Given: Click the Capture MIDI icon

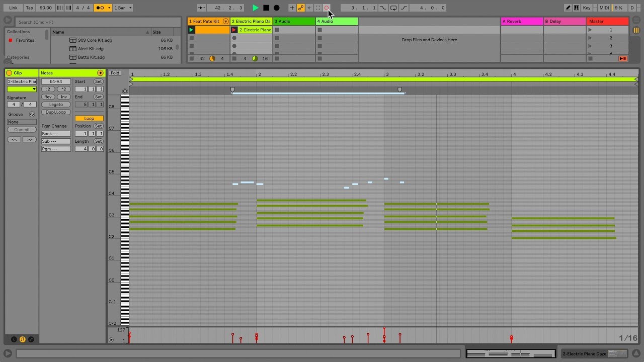Looking at the screenshot, I should pyautogui.click(x=318, y=8).
